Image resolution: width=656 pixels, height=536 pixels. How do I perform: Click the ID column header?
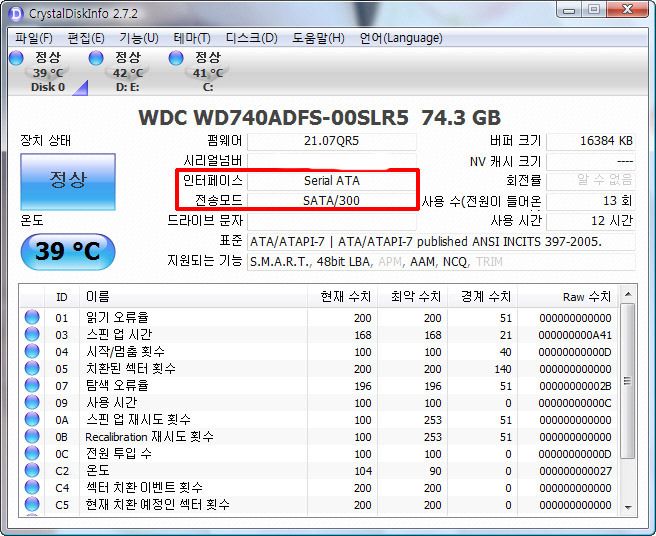pyautogui.click(x=62, y=297)
